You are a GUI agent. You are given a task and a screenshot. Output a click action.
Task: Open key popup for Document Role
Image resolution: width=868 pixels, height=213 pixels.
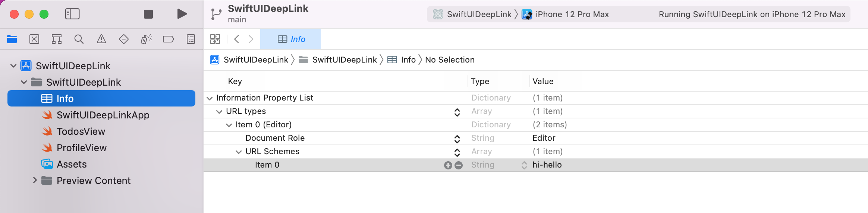457,139
